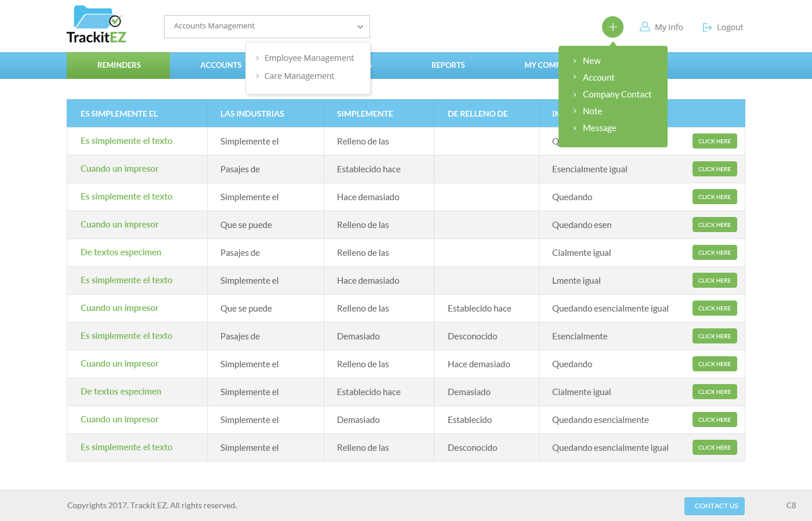The width and height of the screenshot is (812, 521).
Task: Choose Account in the green menu
Action: (x=598, y=78)
